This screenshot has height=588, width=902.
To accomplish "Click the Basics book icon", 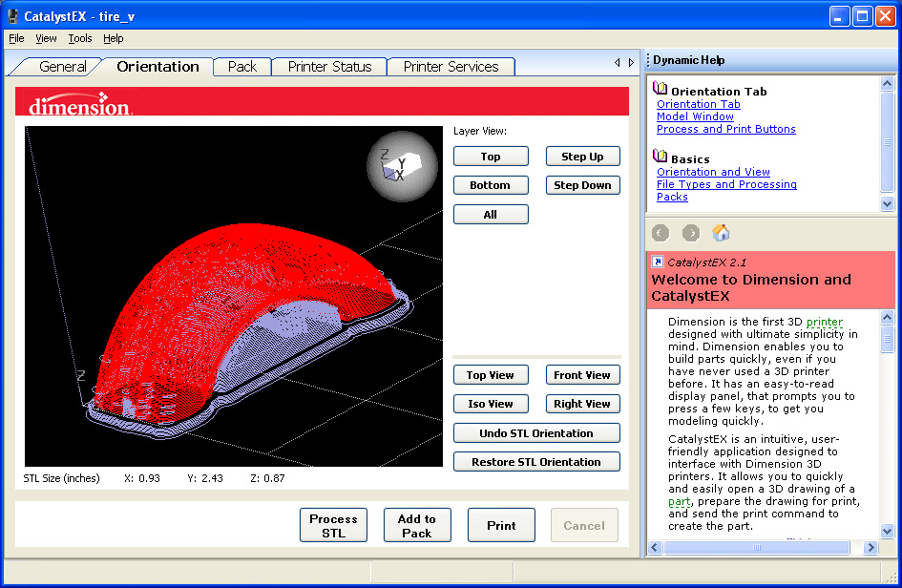I will click(x=661, y=156).
